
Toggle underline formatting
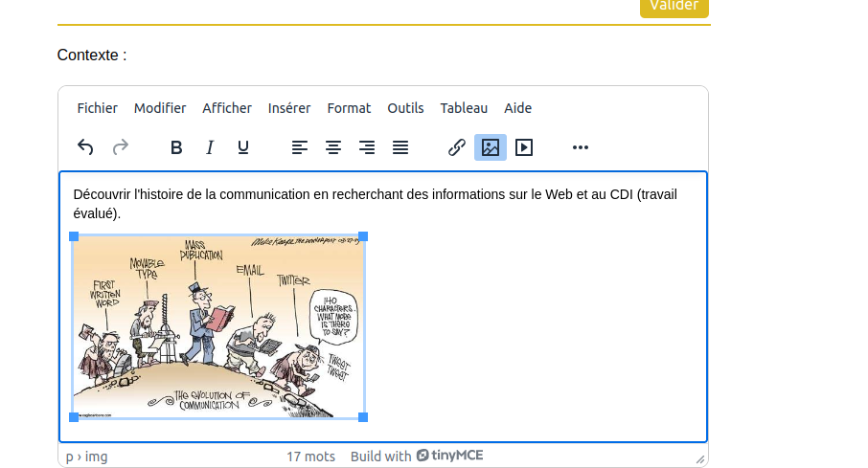[x=243, y=147]
